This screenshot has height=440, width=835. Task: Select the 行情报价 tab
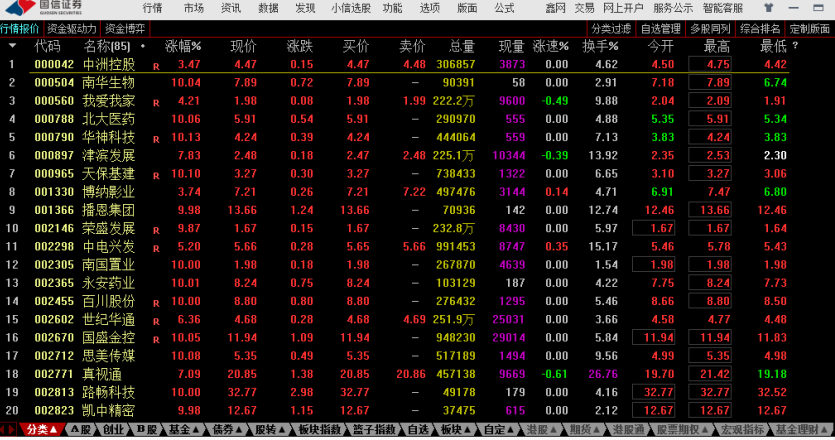[20, 29]
